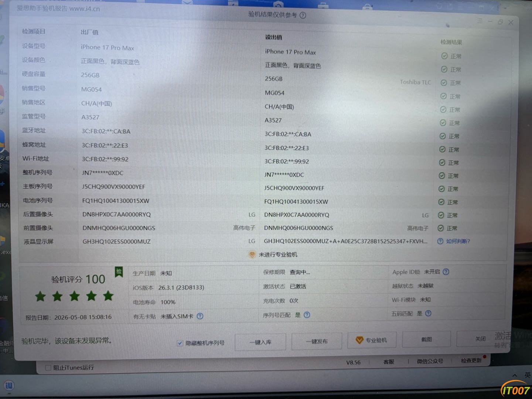532x399 pixels.
Task: Click the 验机完毕，该设备未发现异常 message
Action: pos(67,341)
